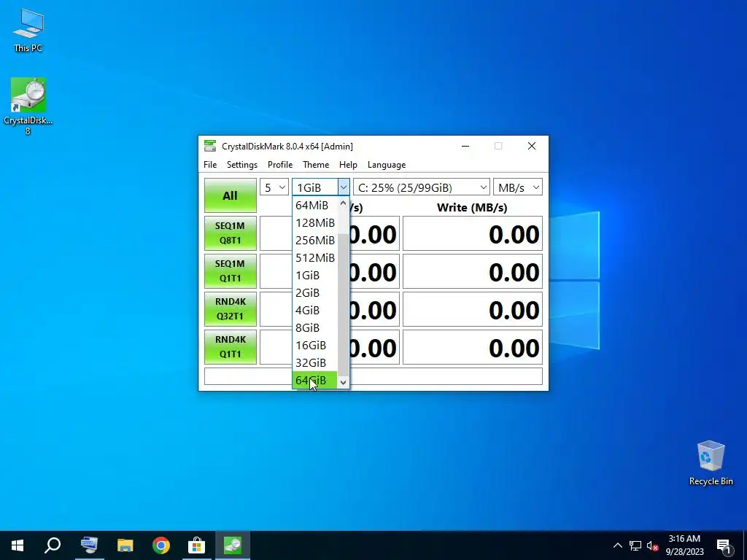
Task: Click RND4K Q32T1 write result 0.00
Action: (x=473, y=309)
